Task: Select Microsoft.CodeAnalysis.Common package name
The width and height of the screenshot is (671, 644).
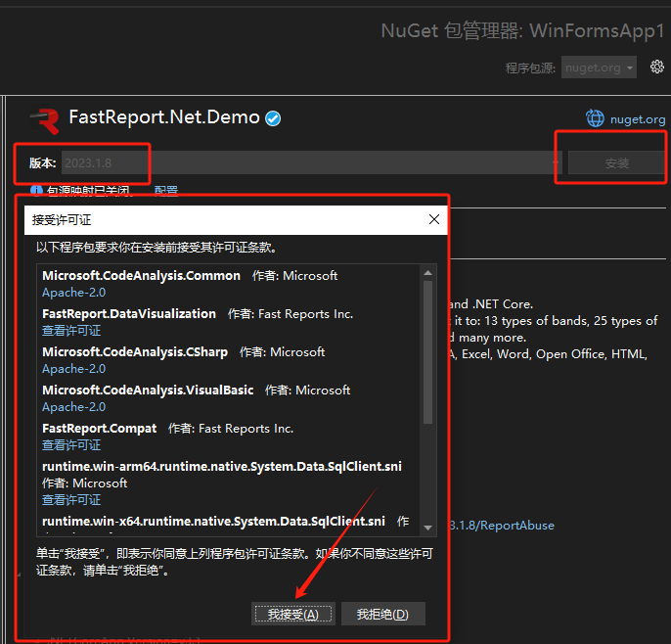Action: (141, 275)
